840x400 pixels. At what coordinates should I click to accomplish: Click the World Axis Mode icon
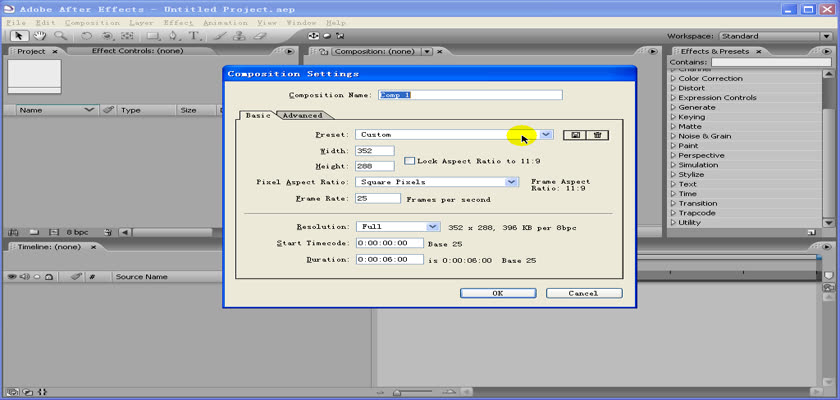[x=326, y=36]
